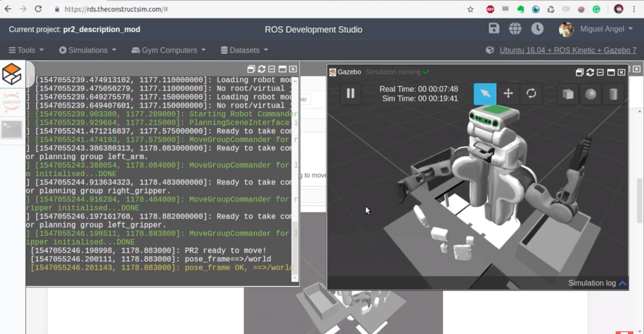
Task: Click the Evernote elephant extension icon
Action: pos(520,9)
